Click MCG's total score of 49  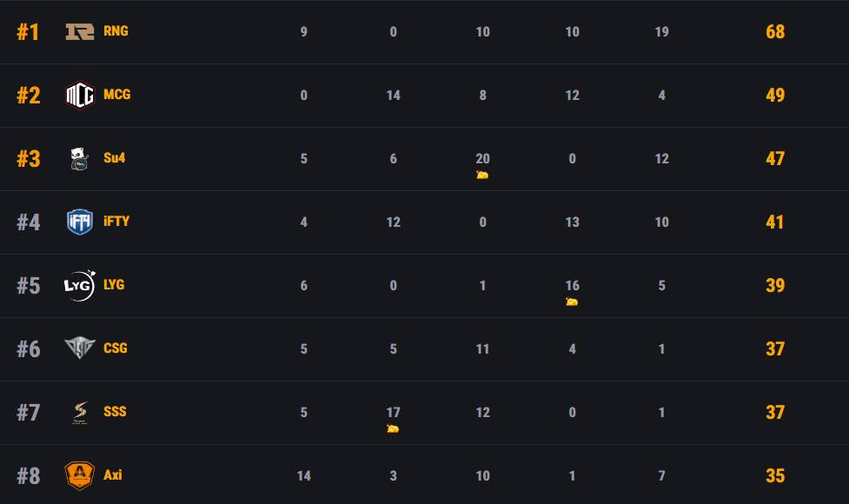point(775,96)
